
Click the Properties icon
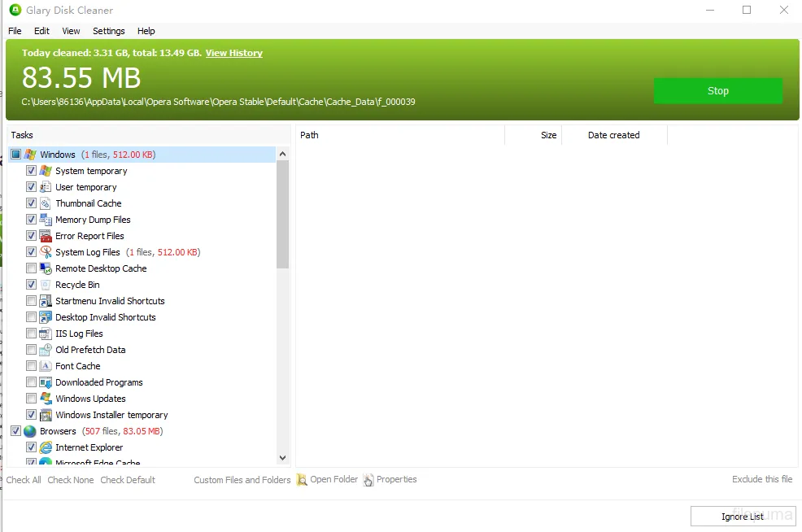(x=368, y=480)
